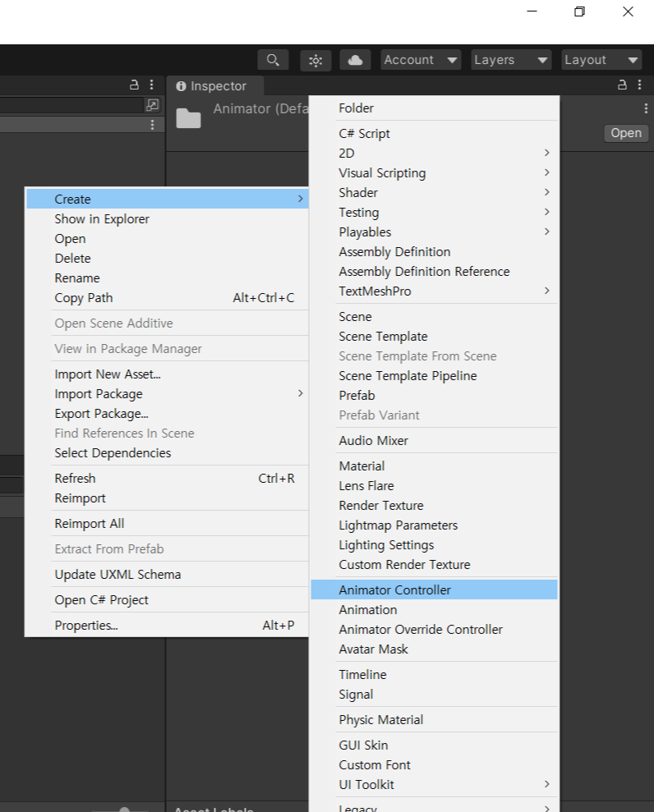The width and height of the screenshot is (654, 812).
Task: Select Reimport option
Action: point(168,498)
